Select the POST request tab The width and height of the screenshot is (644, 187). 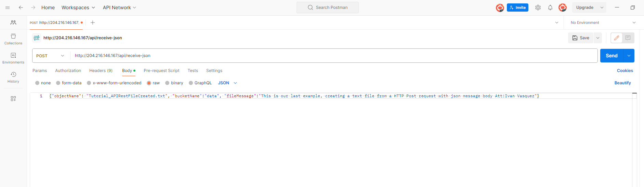pyautogui.click(x=56, y=23)
